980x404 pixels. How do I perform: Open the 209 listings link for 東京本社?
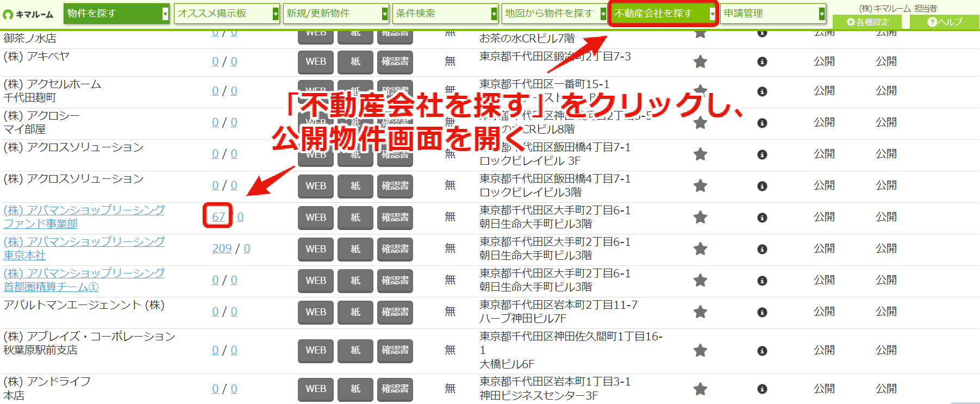[222, 248]
